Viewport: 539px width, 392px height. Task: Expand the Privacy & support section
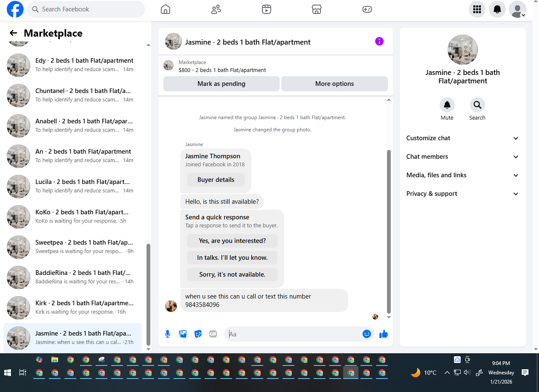(x=463, y=194)
